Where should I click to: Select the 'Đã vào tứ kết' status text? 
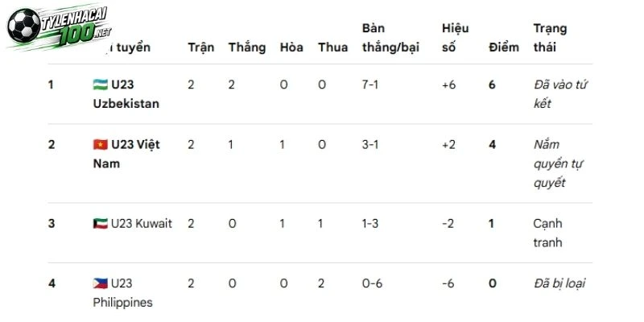pos(560,94)
